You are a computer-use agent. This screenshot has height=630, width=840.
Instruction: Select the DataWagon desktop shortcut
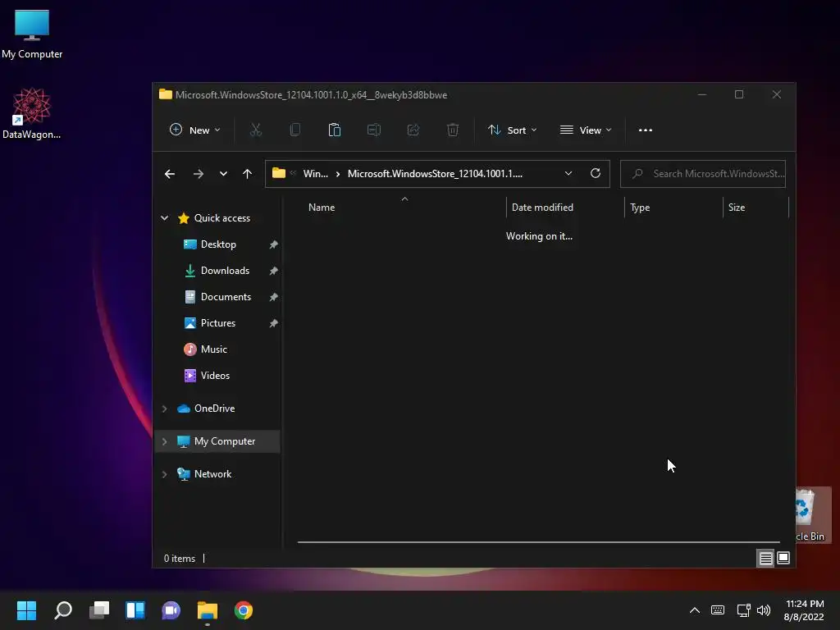coord(32,114)
